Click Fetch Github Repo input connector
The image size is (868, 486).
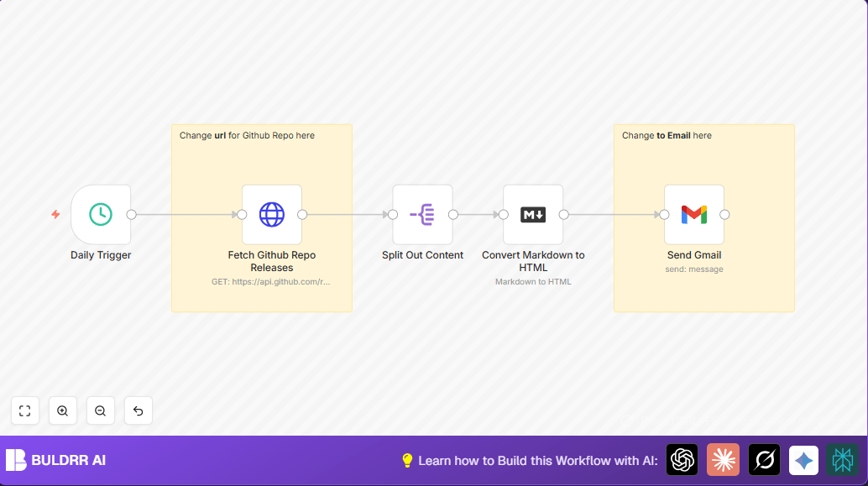pos(242,215)
